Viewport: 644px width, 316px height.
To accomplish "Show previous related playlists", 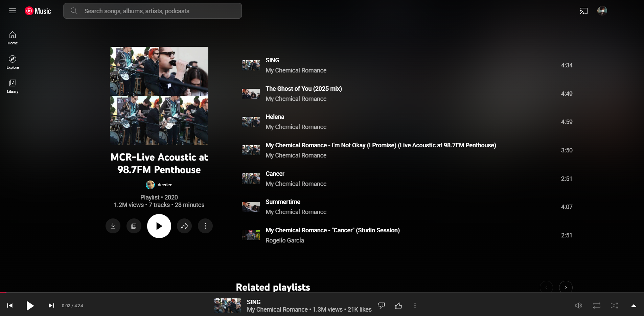I will click(547, 288).
